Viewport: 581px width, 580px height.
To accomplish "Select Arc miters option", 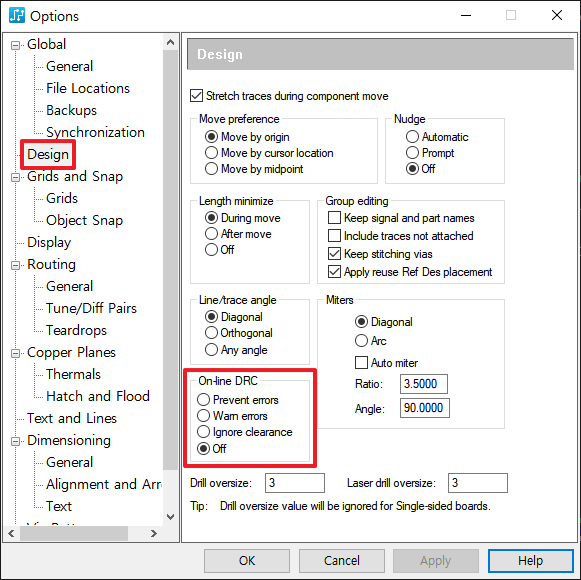I will pyautogui.click(x=361, y=340).
